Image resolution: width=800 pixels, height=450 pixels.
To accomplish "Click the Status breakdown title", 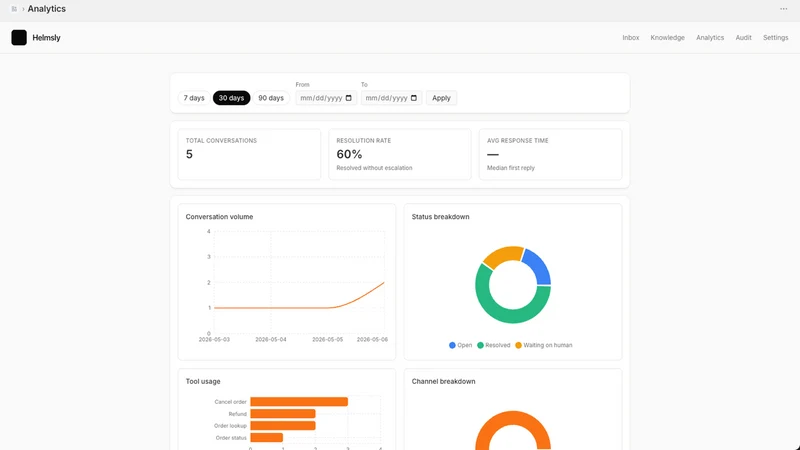I will [x=440, y=217].
